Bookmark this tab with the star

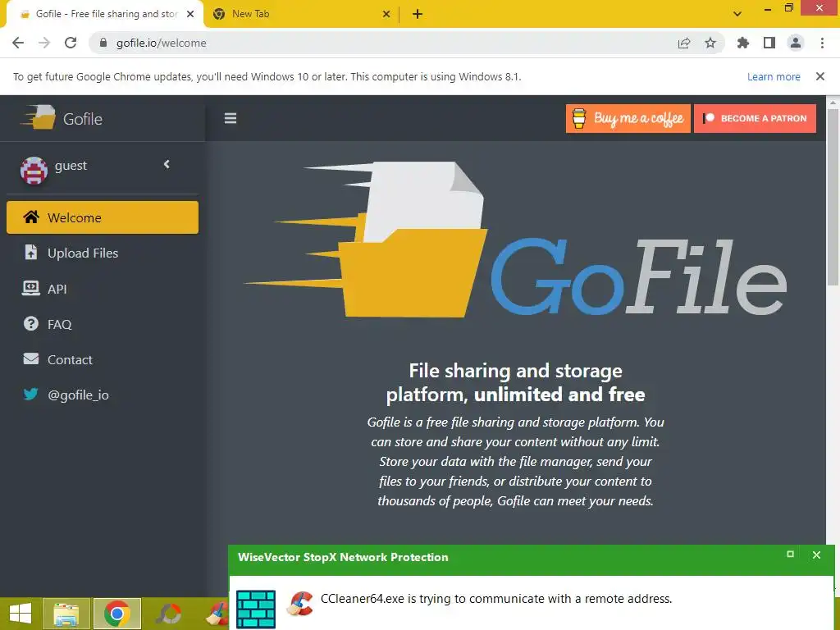(x=710, y=43)
